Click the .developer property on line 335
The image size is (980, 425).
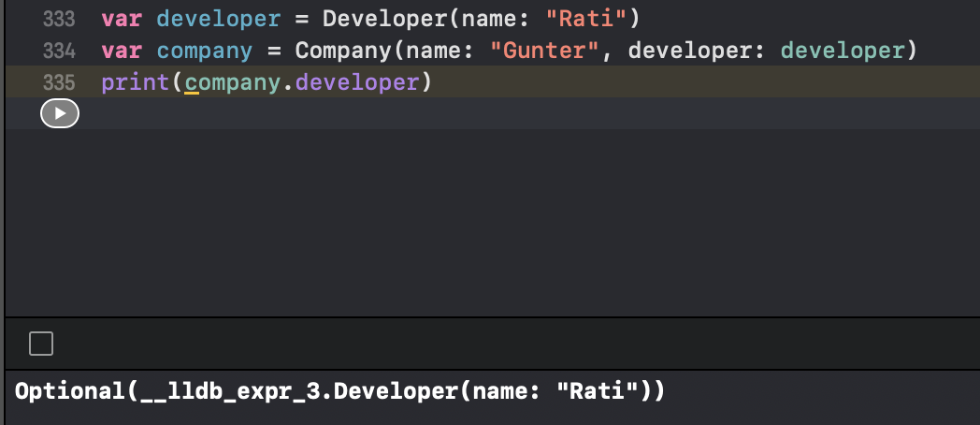(x=356, y=82)
